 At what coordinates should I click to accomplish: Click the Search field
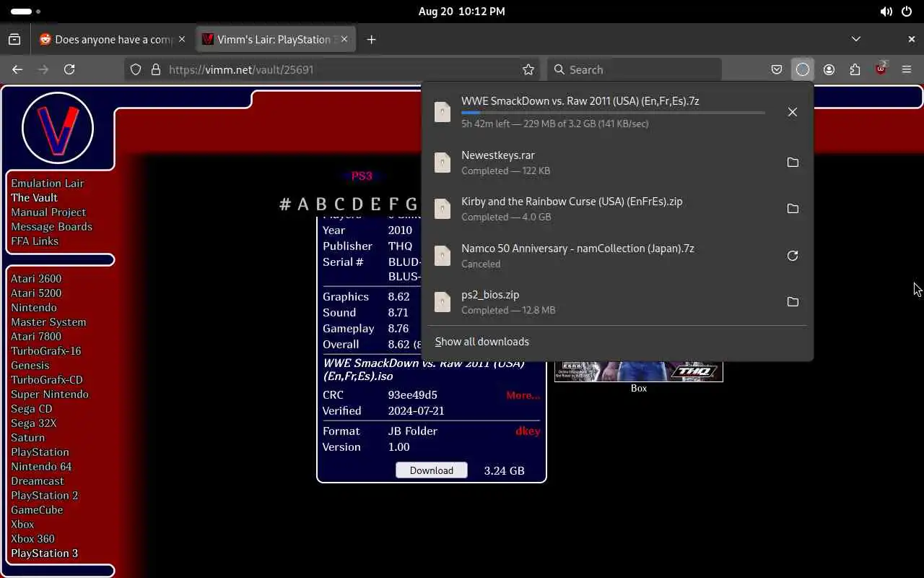pyautogui.click(x=634, y=69)
